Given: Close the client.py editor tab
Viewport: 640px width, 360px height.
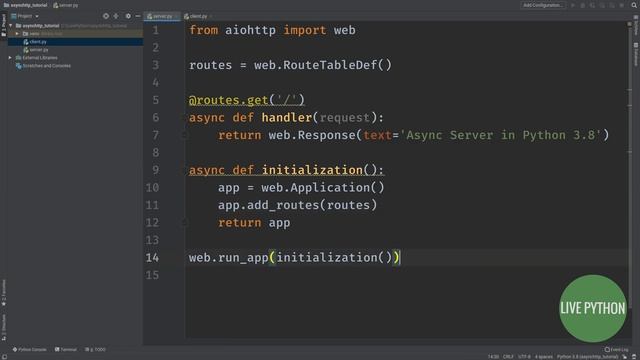Looking at the screenshot, I should pyautogui.click(x=211, y=16).
